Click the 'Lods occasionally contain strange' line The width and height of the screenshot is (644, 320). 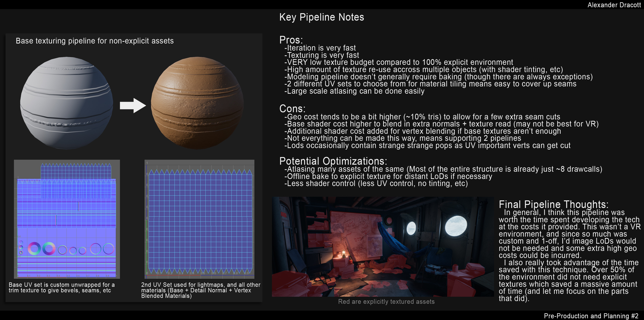pyautogui.click(x=428, y=145)
